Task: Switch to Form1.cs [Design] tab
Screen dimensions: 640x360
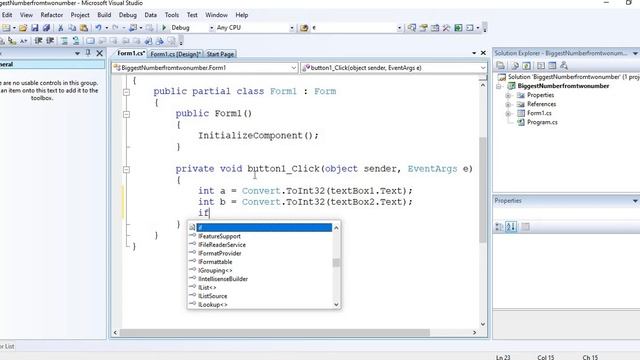Action: (x=176, y=54)
